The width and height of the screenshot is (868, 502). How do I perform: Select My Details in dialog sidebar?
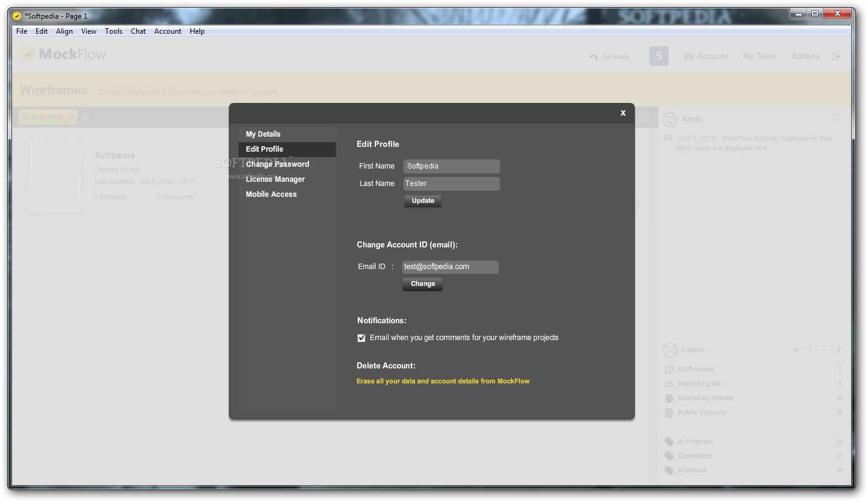(x=287, y=134)
